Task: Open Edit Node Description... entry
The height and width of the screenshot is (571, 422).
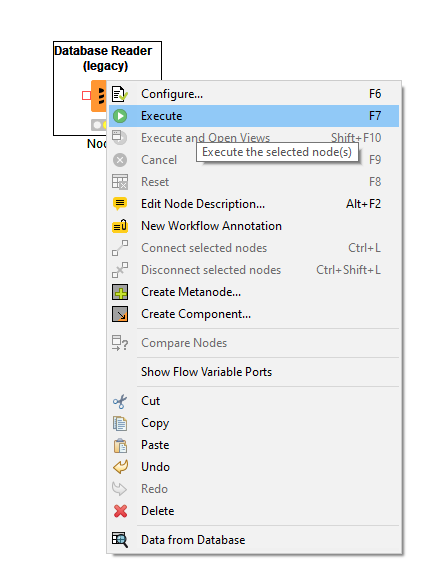Action: (254, 204)
